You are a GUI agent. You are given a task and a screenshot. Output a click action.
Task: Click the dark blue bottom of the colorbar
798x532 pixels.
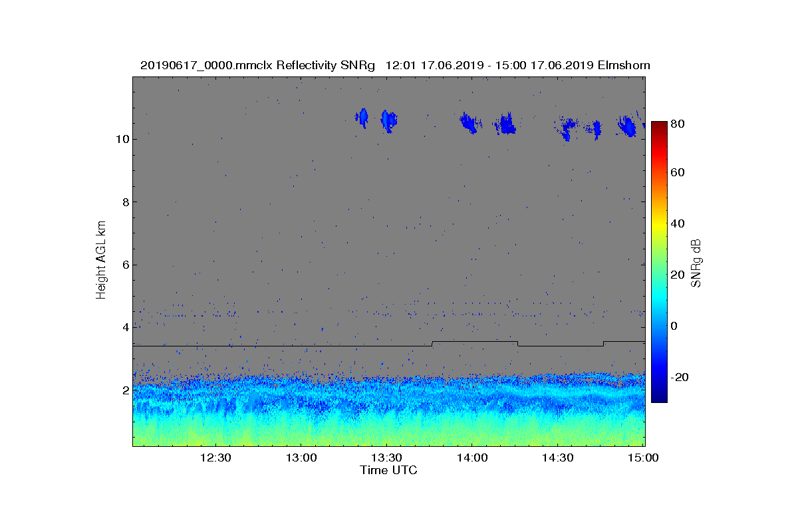658,397
